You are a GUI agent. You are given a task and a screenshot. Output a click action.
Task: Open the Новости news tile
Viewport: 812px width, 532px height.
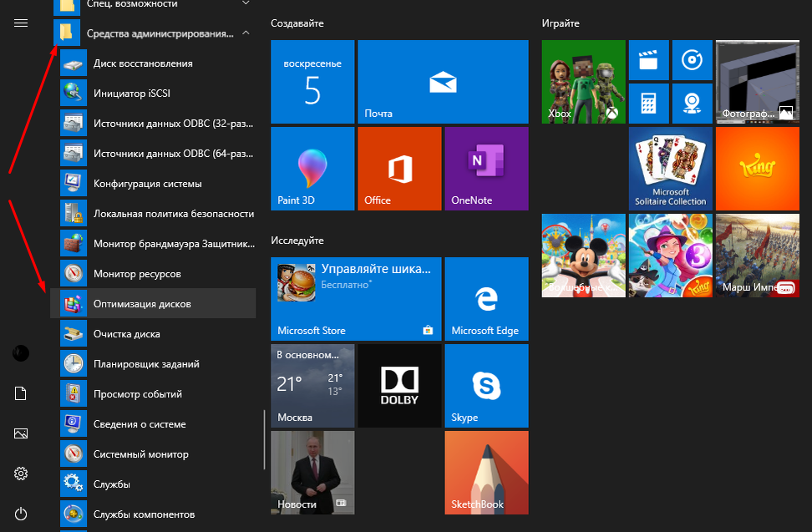(x=312, y=473)
